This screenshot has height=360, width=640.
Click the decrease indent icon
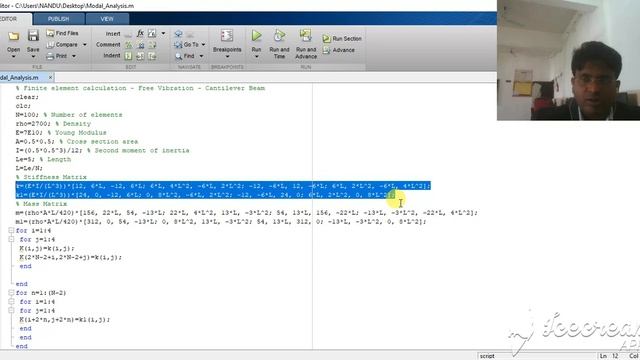point(152,56)
